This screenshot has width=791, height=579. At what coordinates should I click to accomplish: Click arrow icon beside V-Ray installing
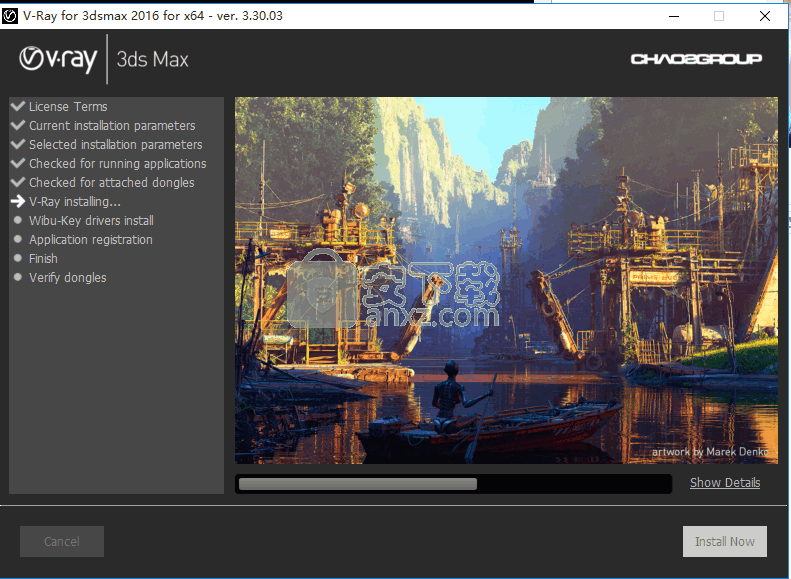18,201
